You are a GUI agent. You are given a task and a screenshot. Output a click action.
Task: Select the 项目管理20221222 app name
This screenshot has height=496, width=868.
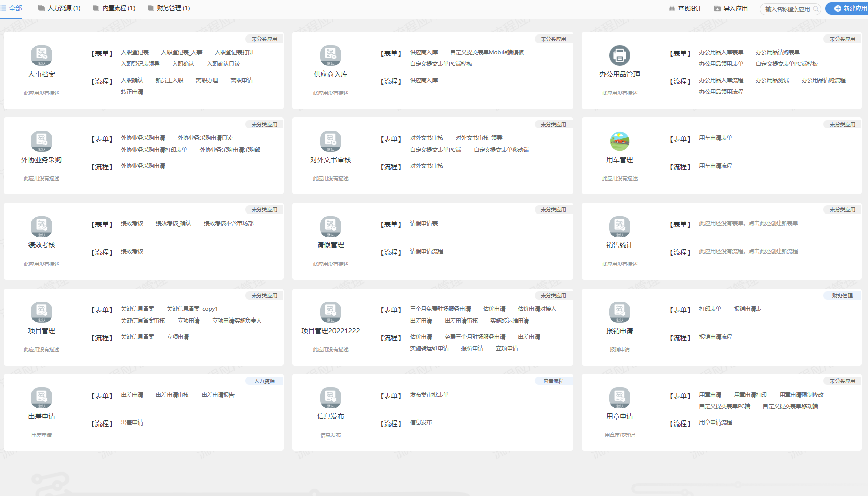pyautogui.click(x=330, y=331)
